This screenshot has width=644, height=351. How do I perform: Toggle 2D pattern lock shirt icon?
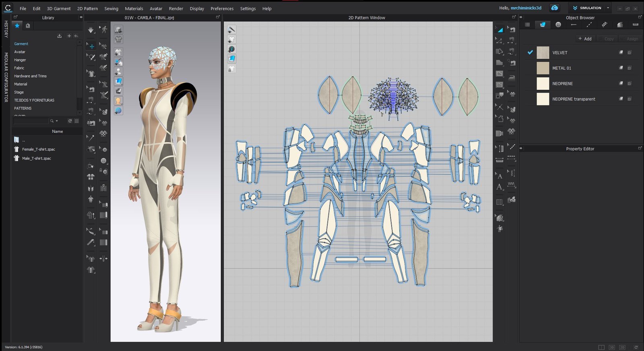coord(231,69)
